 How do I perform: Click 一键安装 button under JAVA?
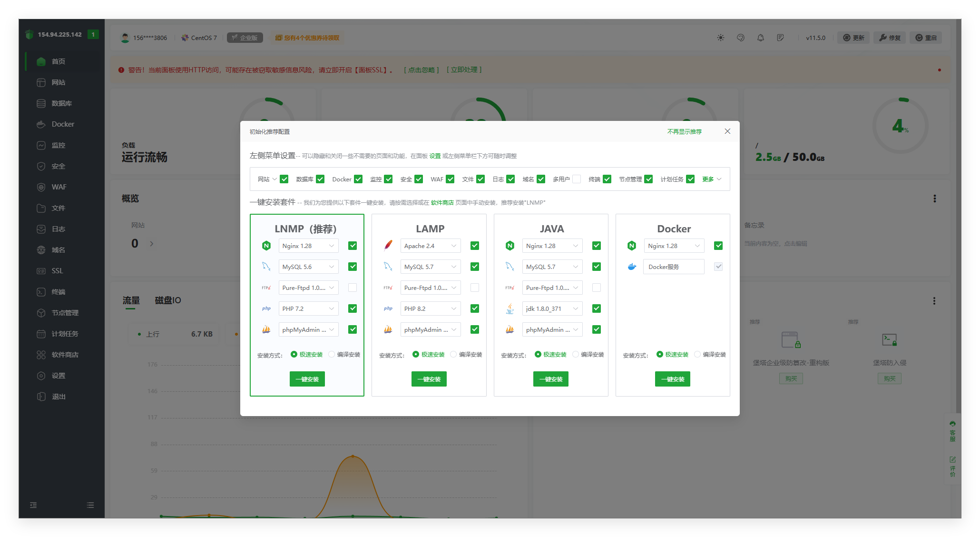551,379
